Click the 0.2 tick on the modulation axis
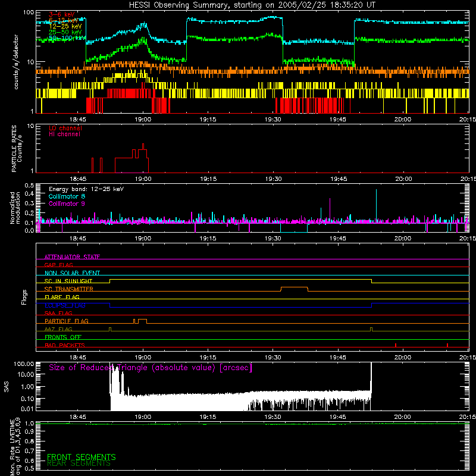This screenshot has width=476, height=476. pos(29,213)
